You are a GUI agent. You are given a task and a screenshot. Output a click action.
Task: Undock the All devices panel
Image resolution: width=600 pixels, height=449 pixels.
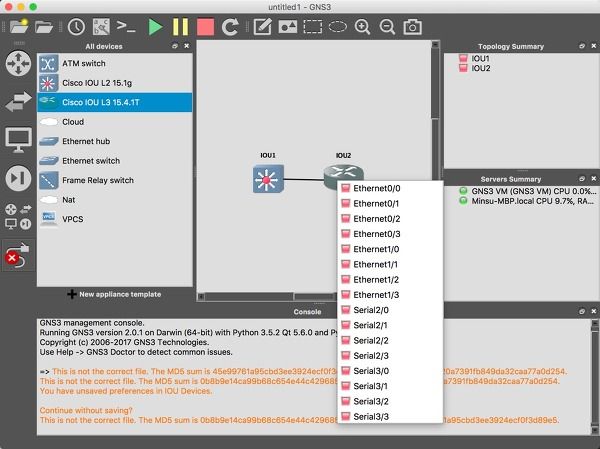coord(175,46)
